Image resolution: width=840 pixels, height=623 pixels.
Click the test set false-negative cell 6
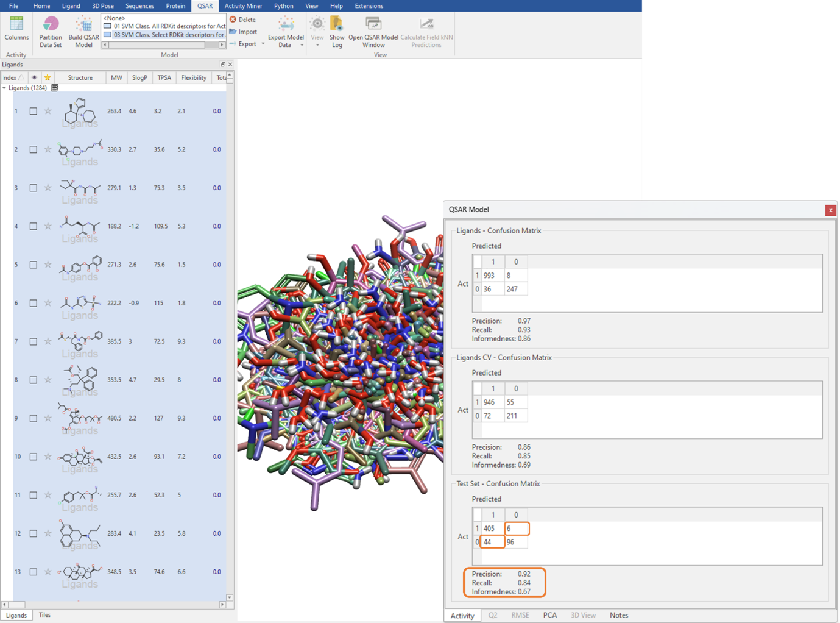[517, 529]
